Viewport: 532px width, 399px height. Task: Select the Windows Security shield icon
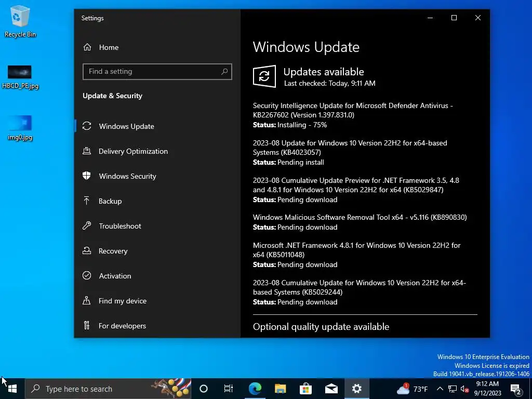point(87,176)
